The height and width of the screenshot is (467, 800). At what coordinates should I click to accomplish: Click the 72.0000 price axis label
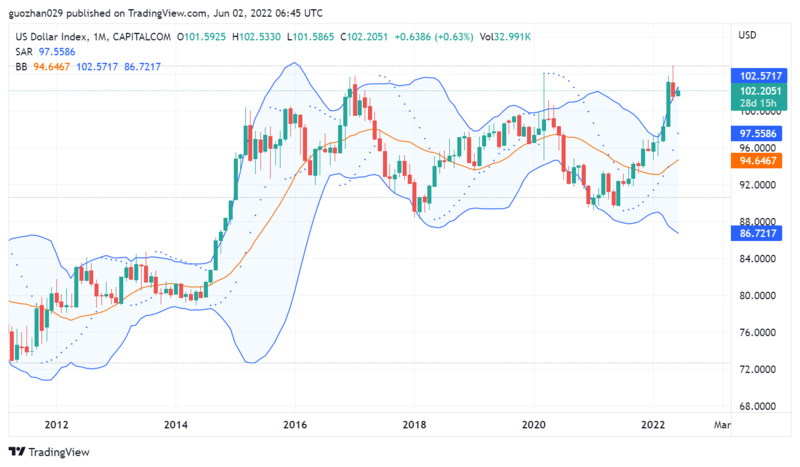pyautogui.click(x=757, y=369)
